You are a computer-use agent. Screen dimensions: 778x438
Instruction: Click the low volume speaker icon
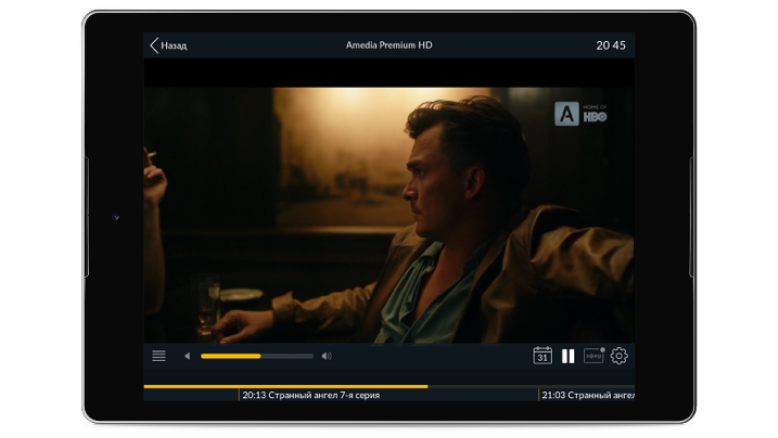(187, 356)
